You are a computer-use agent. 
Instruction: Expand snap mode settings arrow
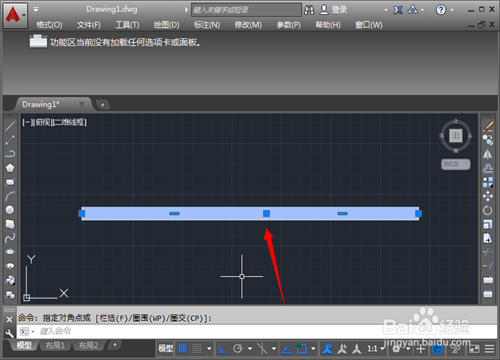pos(209,349)
